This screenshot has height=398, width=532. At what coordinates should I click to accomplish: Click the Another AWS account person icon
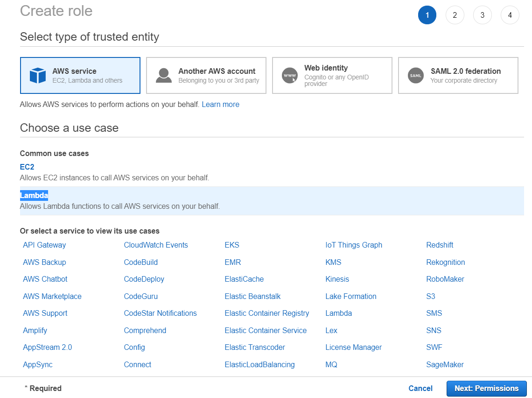coord(163,75)
